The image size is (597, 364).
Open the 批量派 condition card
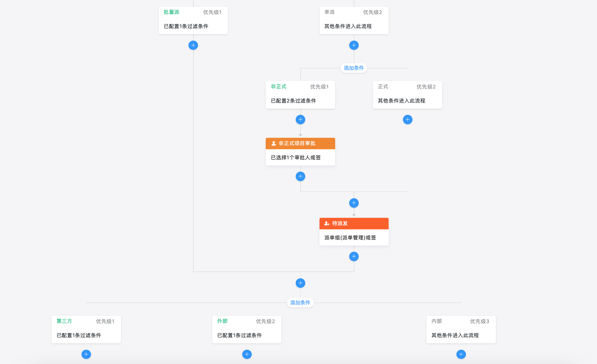coord(193,20)
